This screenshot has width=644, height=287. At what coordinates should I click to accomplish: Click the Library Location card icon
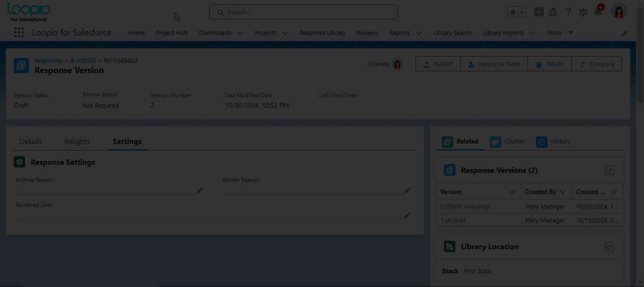pyautogui.click(x=450, y=246)
